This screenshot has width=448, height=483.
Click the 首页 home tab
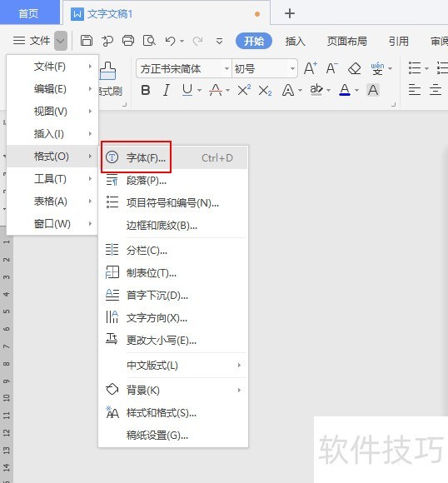click(28, 13)
